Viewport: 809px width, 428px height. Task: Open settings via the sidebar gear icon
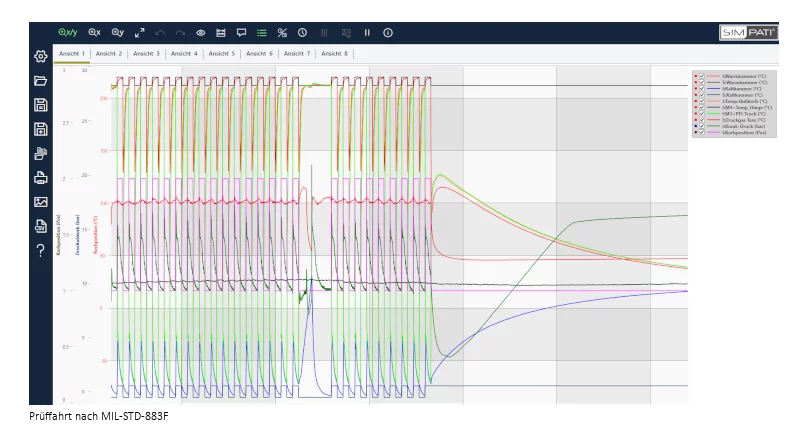click(41, 57)
